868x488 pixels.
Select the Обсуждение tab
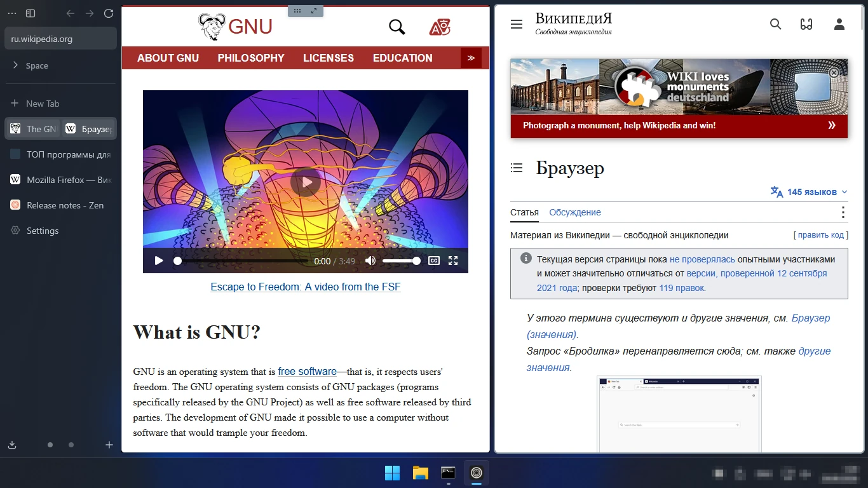(x=575, y=212)
